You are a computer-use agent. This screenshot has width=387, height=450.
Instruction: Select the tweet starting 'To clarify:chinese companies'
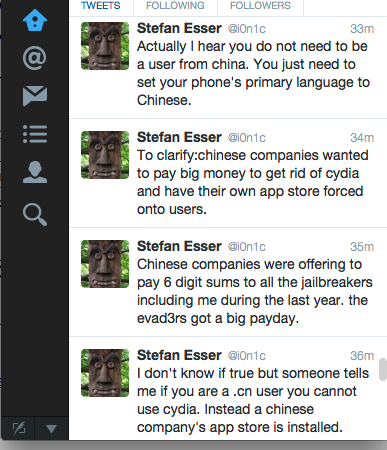228,173
